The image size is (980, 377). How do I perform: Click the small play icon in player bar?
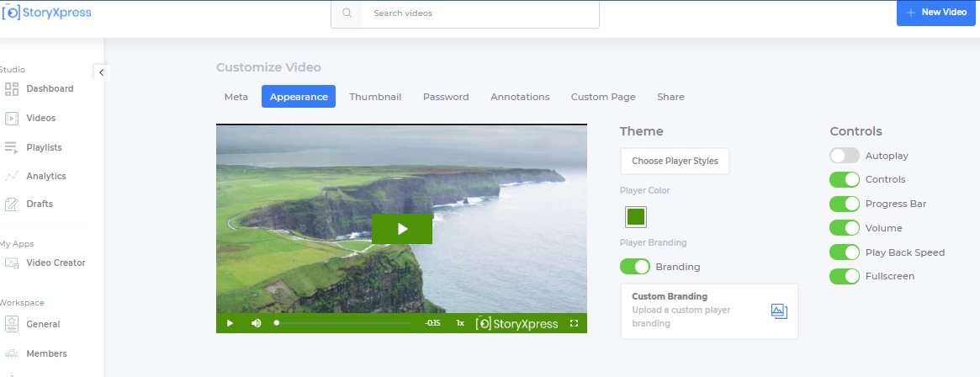(230, 323)
